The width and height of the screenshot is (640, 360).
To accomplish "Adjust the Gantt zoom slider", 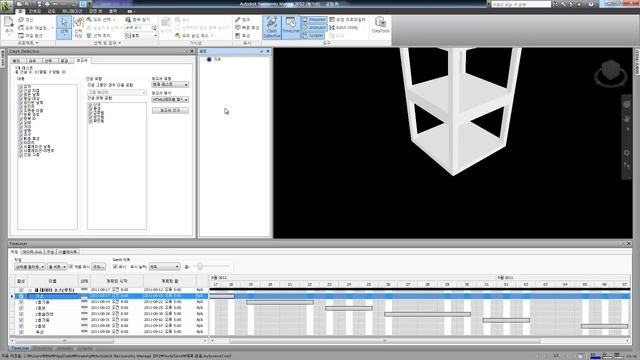I will click(200, 267).
